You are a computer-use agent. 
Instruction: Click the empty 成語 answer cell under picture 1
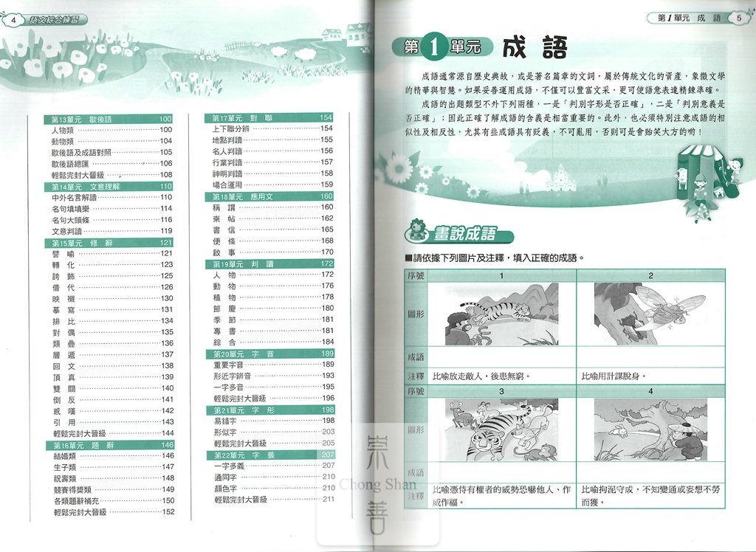[x=501, y=357]
